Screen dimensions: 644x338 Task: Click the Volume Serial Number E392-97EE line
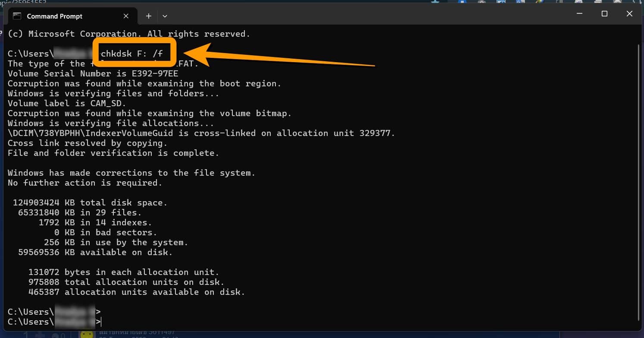(93, 73)
